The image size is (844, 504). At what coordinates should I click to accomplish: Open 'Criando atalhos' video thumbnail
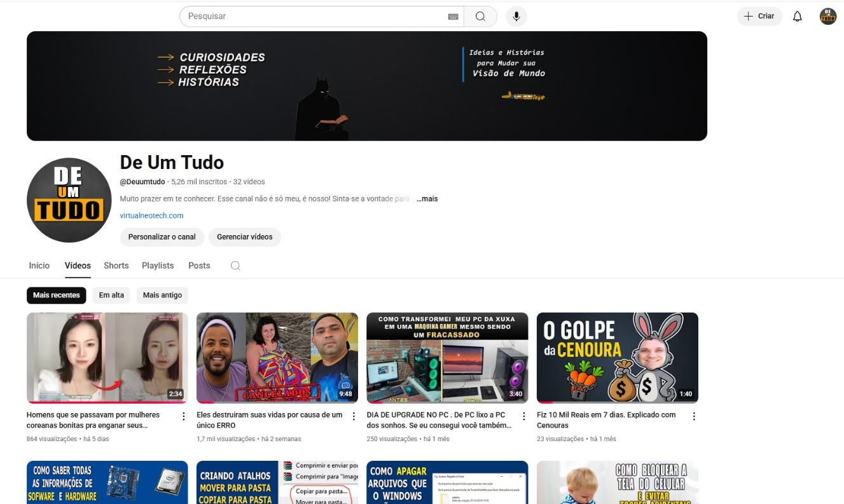tap(277, 482)
